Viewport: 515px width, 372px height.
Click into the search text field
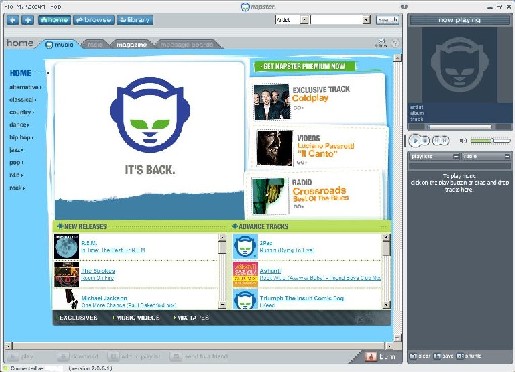337,20
